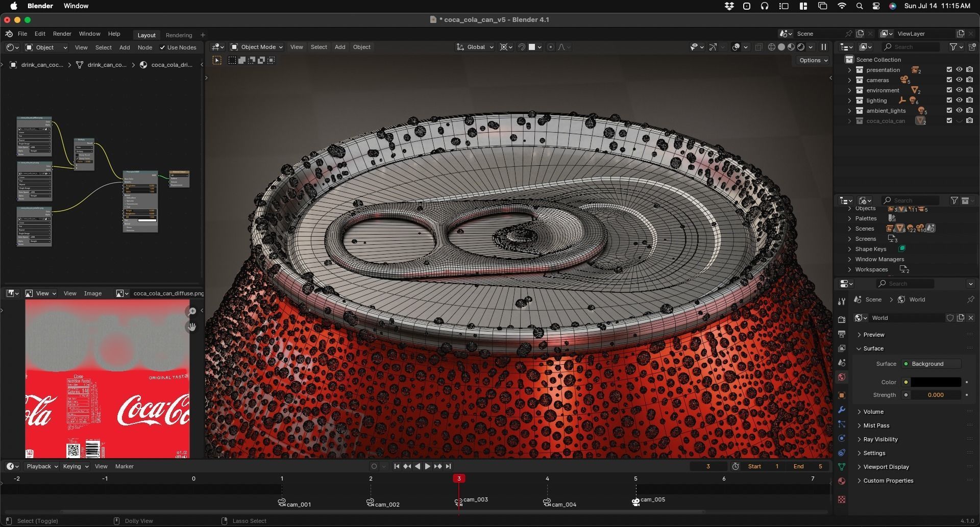Image resolution: width=980 pixels, height=527 pixels.
Task: Select the Object Data properties tab
Action: [842, 467]
